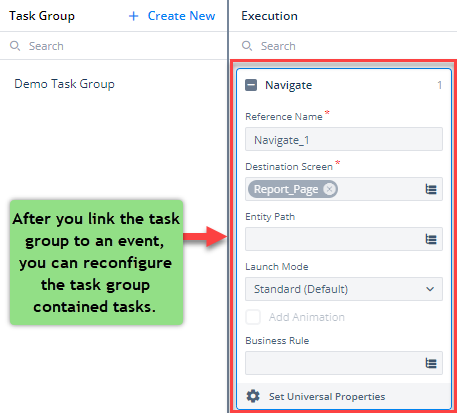Click the Set Universal Properties gear icon
457x413 pixels.
coord(253,396)
